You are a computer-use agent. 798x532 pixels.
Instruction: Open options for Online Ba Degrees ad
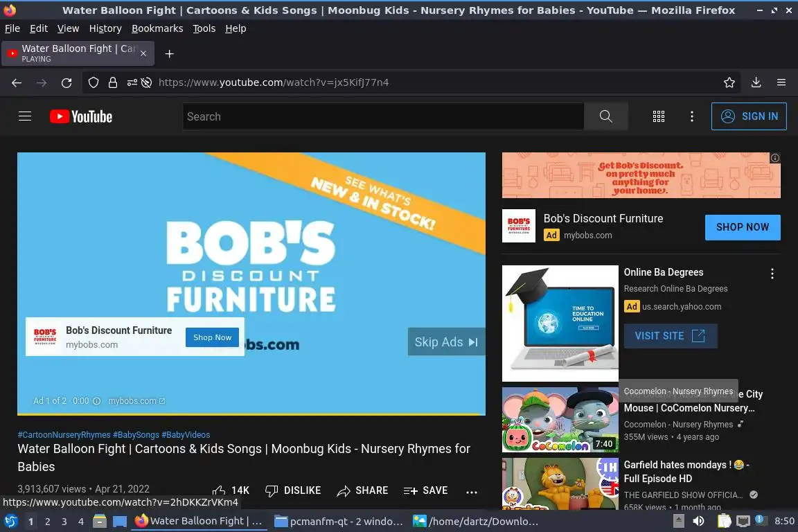772,274
